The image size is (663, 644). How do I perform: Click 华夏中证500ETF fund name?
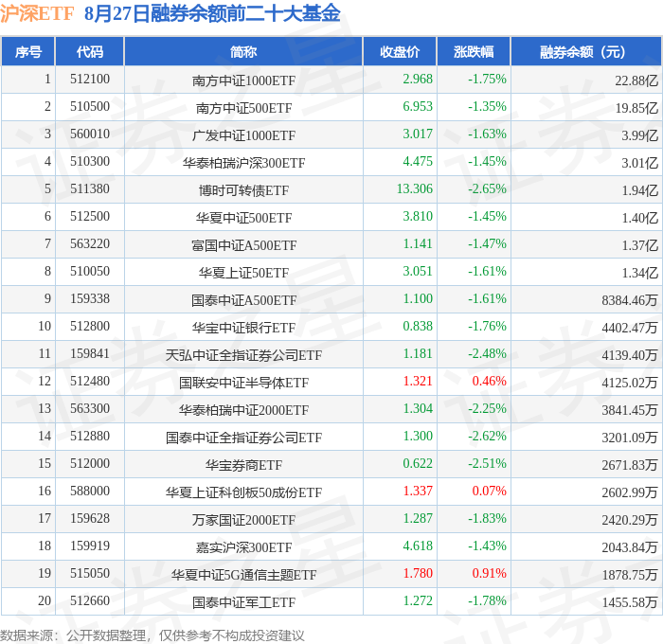click(243, 218)
